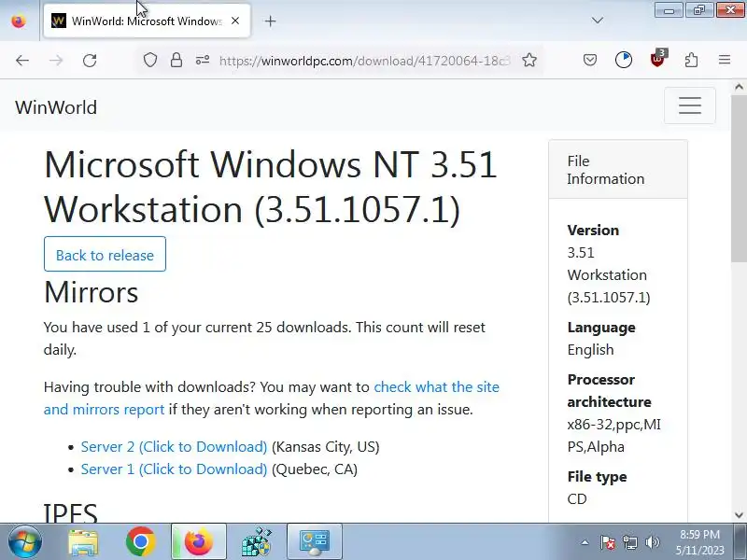Open the Windows Start menu

24,542
